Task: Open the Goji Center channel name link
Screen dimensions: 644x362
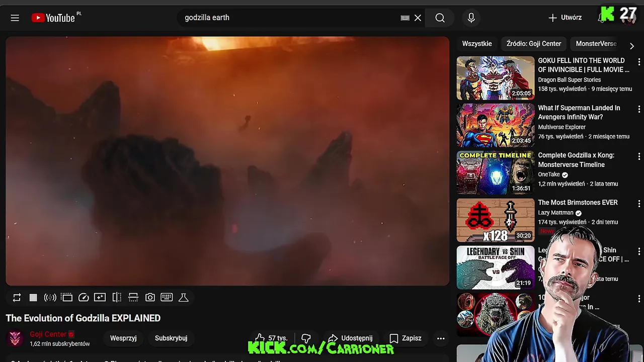Action: (x=48, y=334)
